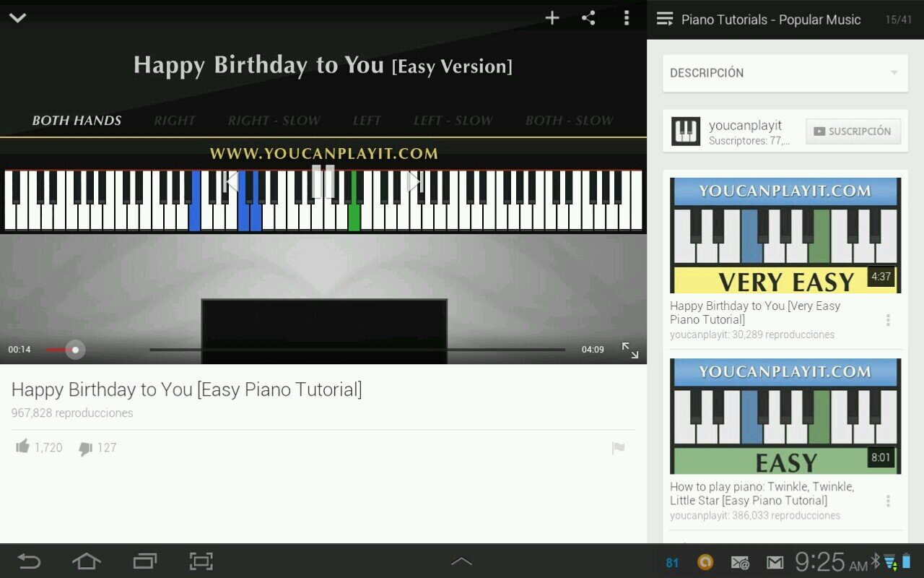924x578 pixels.
Task: Click the 8:01 duration badge
Action: pos(881,457)
